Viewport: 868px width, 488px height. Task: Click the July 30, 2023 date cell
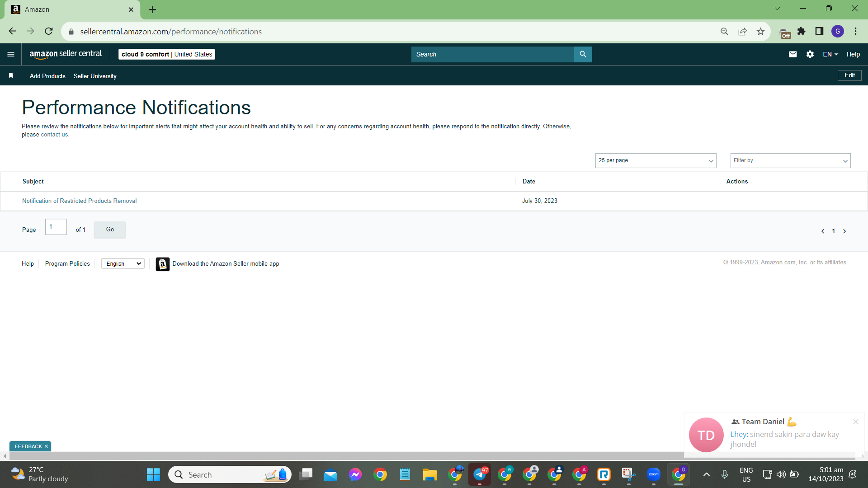(x=540, y=201)
